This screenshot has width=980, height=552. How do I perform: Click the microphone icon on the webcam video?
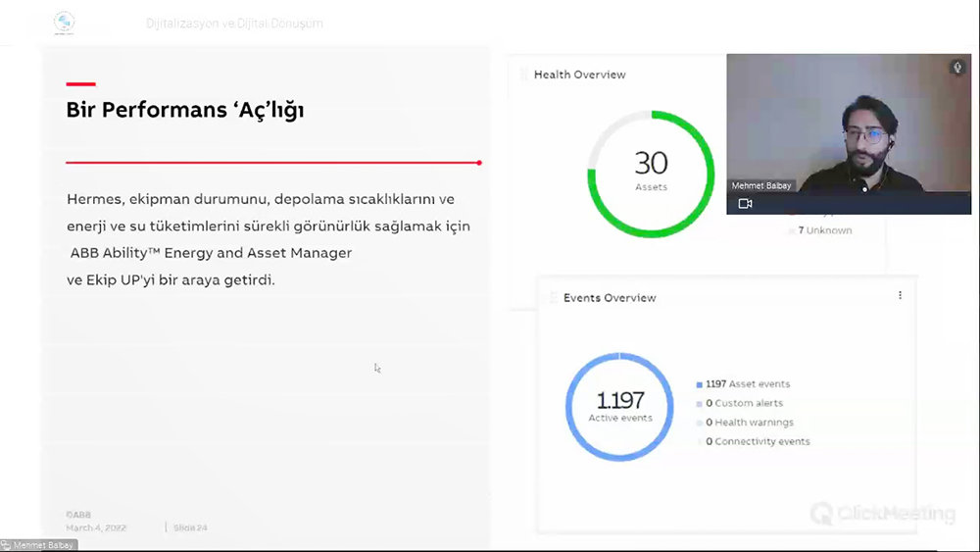point(957,67)
